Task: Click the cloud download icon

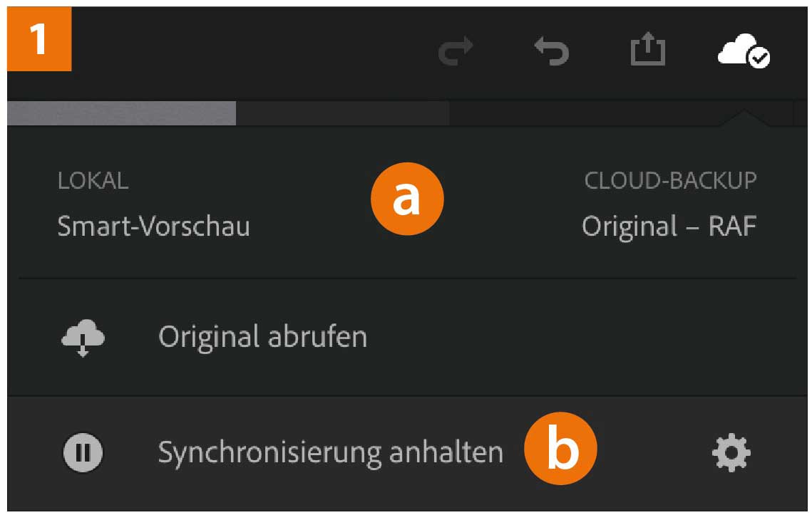Action: point(83,337)
